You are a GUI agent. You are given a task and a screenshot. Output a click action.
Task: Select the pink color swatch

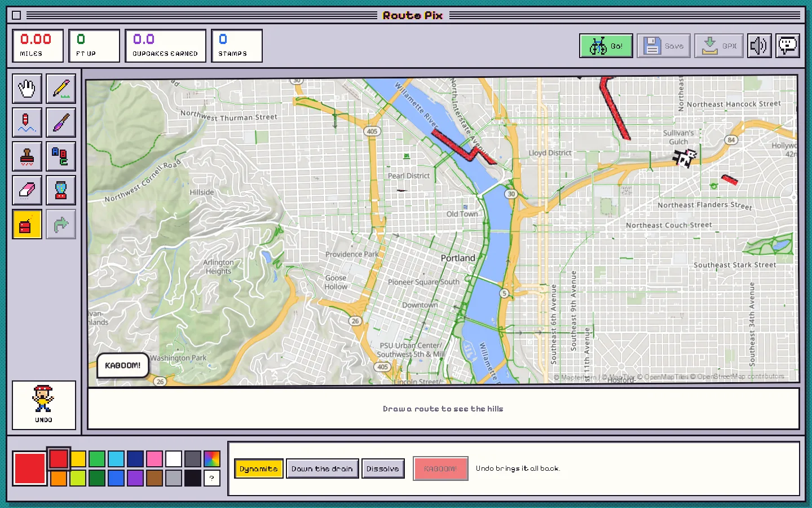point(155,459)
